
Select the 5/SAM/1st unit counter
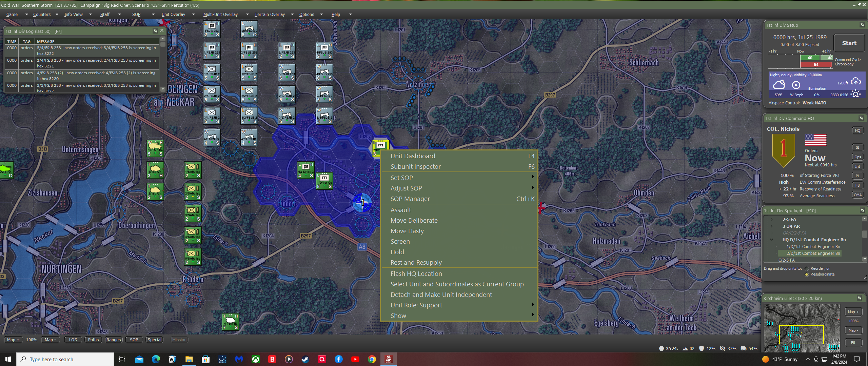tap(193, 257)
